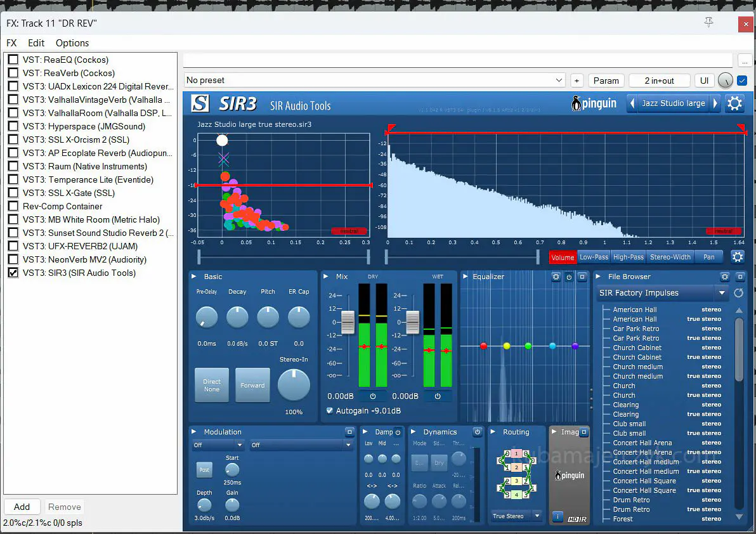This screenshot has height=534, width=756.
Task: Click the impulse graph settings gear
Action: (737, 257)
